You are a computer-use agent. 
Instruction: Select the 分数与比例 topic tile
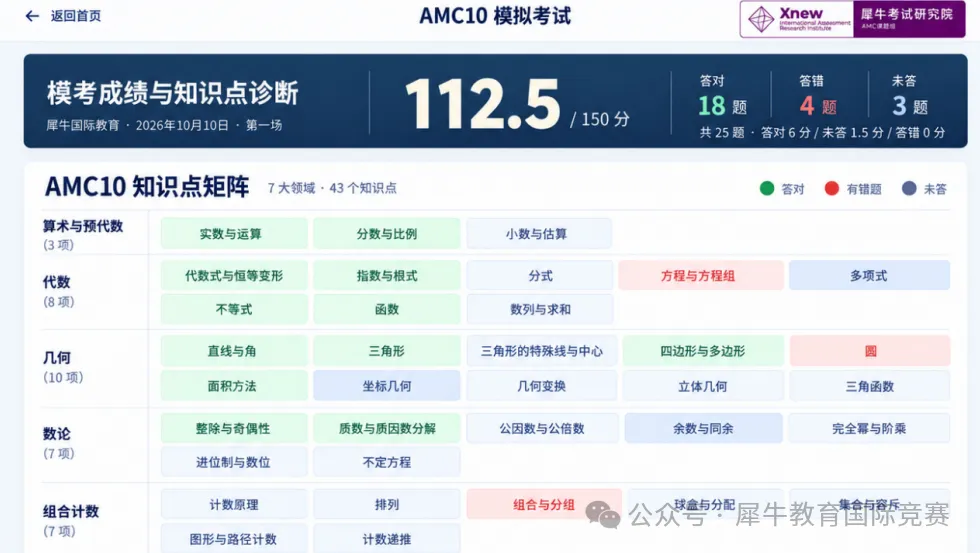pyautogui.click(x=386, y=234)
